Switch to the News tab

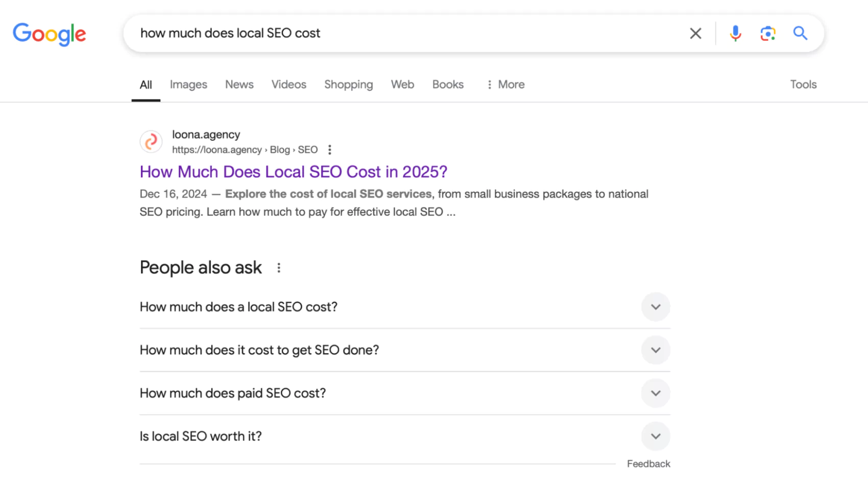pyautogui.click(x=239, y=85)
